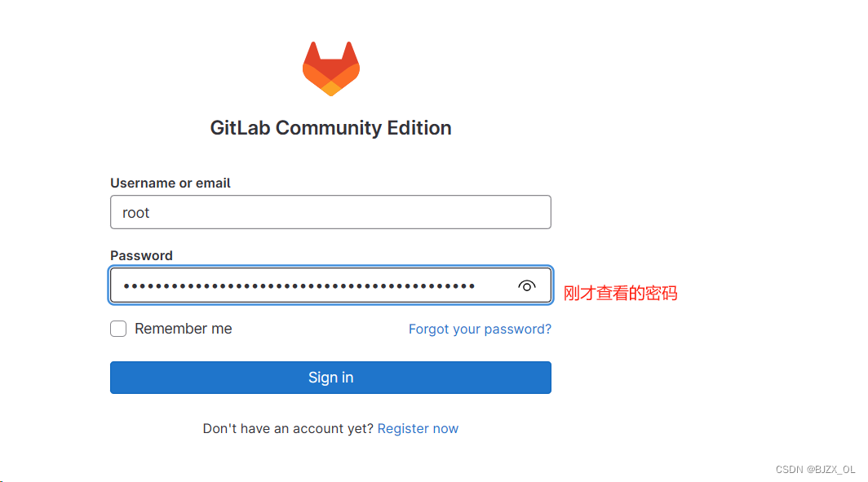868x482 pixels.
Task: Click the word "Community" in the heading
Action: [329, 128]
